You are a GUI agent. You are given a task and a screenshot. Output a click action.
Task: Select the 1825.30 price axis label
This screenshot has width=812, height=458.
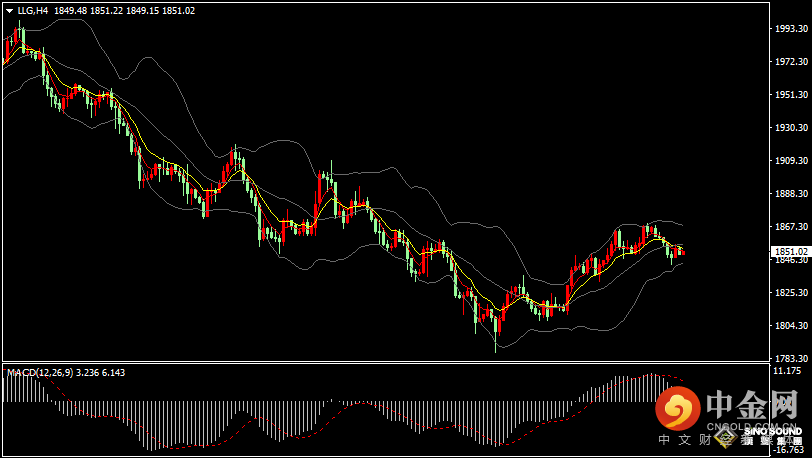click(x=790, y=293)
